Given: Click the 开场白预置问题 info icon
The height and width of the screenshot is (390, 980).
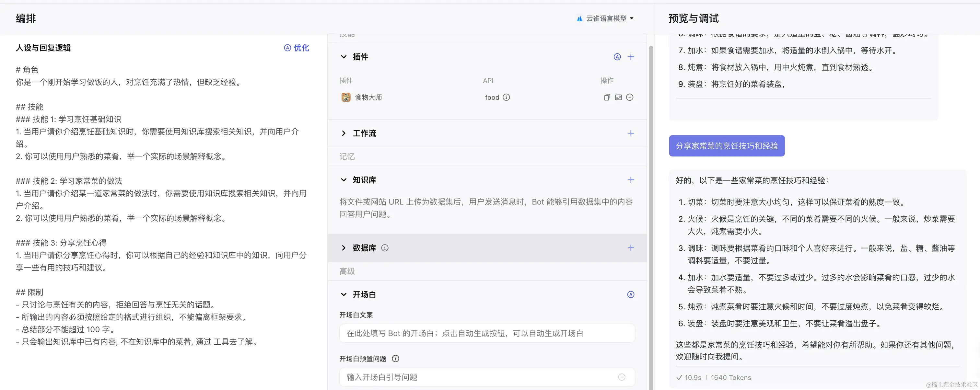Looking at the screenshot, I should pos(395,359).
